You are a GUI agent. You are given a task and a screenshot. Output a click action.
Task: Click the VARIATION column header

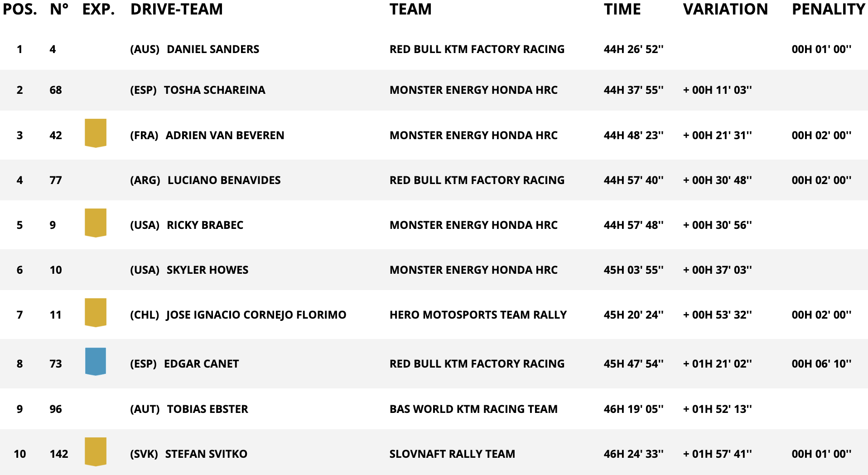(x=725, y=9)
